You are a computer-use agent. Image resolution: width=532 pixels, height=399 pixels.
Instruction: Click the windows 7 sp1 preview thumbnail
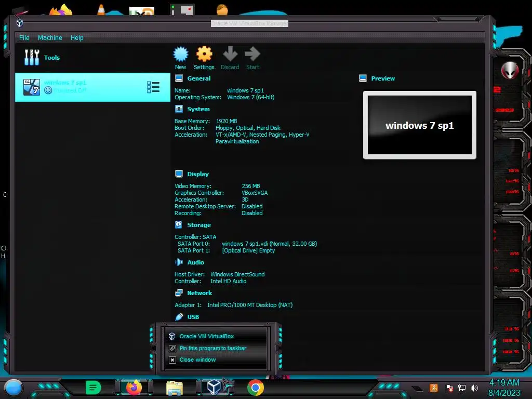420,125
